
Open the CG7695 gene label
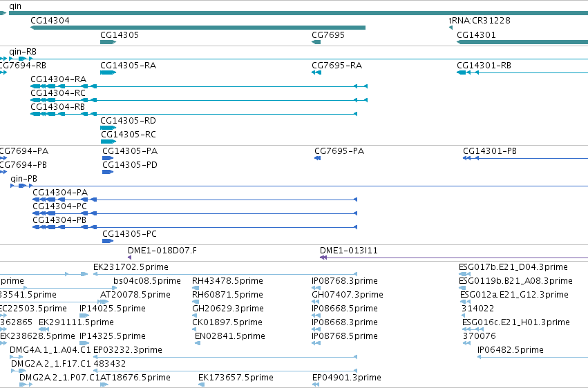[x=328, y=35]
